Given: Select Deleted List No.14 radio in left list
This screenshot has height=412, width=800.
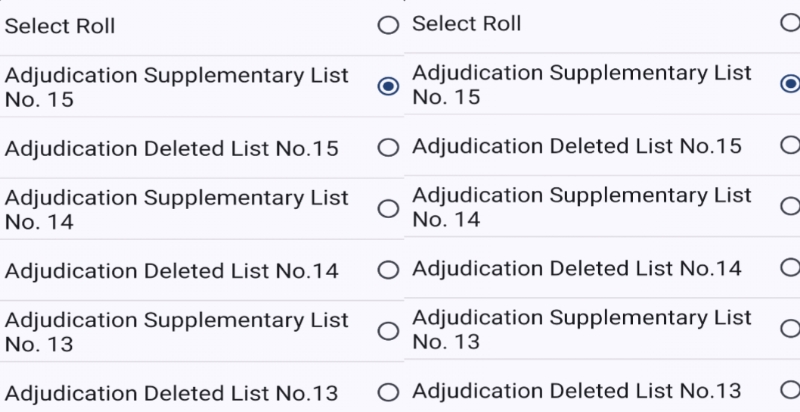Looking at the screenshot, I should [388, 271].
